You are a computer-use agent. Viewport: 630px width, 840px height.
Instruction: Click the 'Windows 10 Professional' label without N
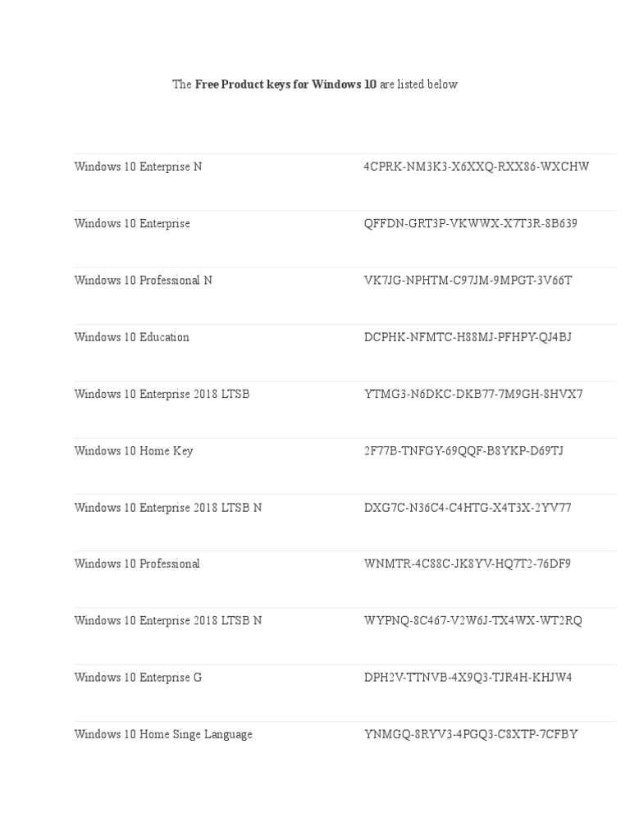pos(137,564)
